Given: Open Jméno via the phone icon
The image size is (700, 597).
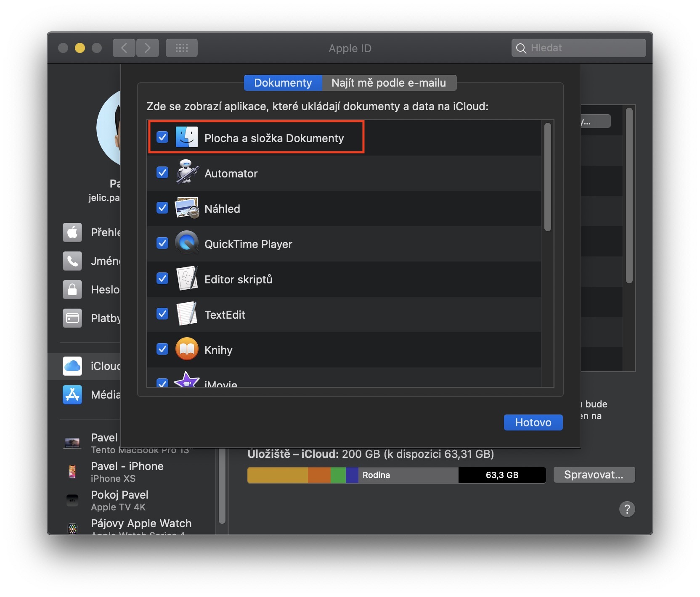Looking at the screenshot, I should pos(72,261).
